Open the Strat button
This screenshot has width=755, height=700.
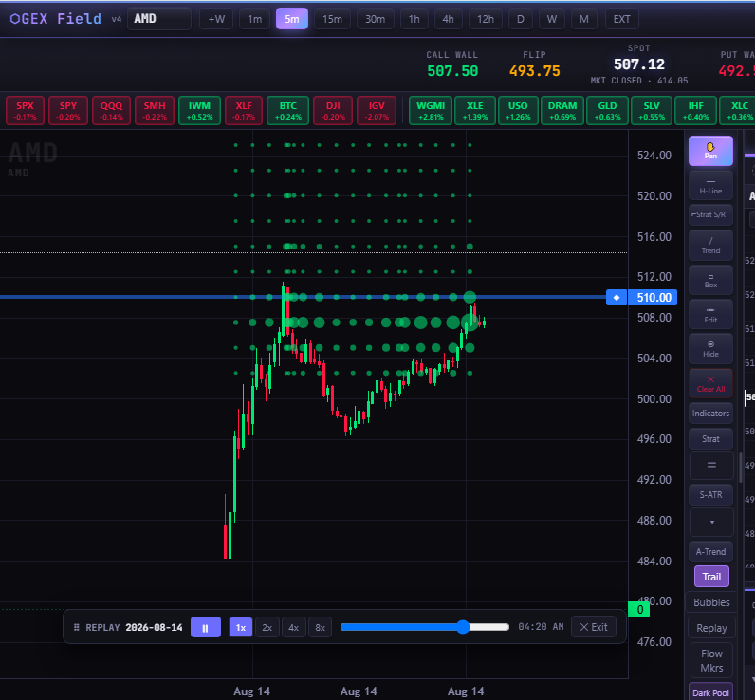point(710,438)
